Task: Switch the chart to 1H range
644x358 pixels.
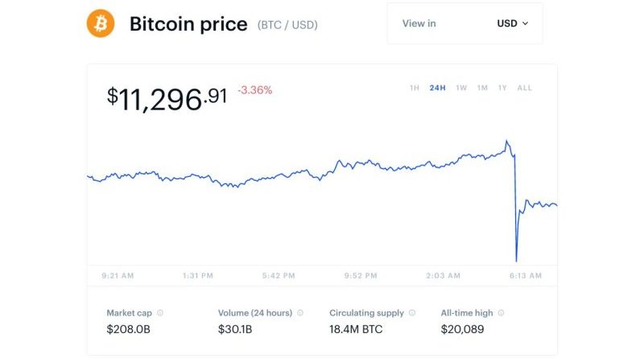Action: tap(415, 88)
